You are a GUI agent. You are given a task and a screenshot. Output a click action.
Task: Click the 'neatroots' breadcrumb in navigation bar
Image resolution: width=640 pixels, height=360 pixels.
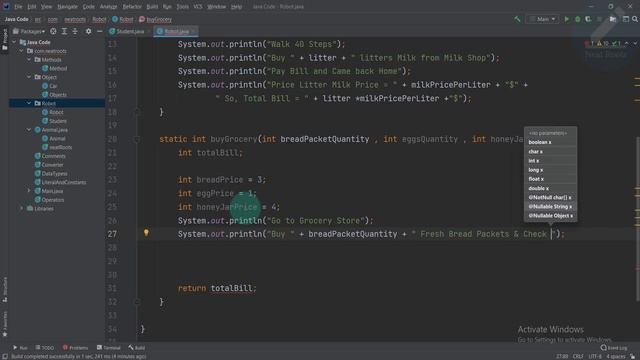(75, 19)
